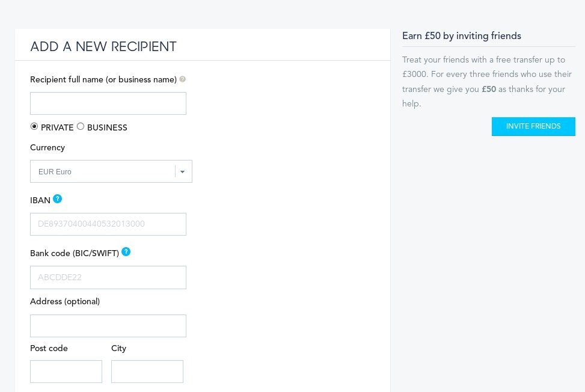The width and height of the screenshot is (585, 392).
Task: Click the 'Address (optional)' label text
Action: tap(65, 301)
